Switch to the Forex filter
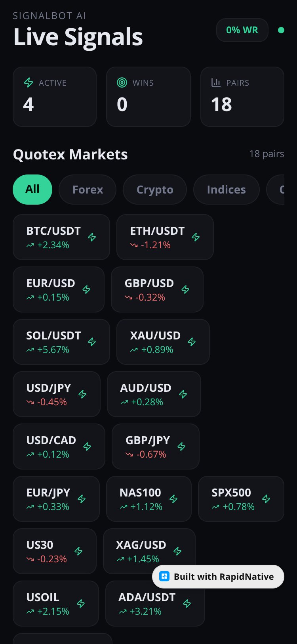The width and height of the screenshot is (297, 644). pyautogui.click(x=88, y=190)
